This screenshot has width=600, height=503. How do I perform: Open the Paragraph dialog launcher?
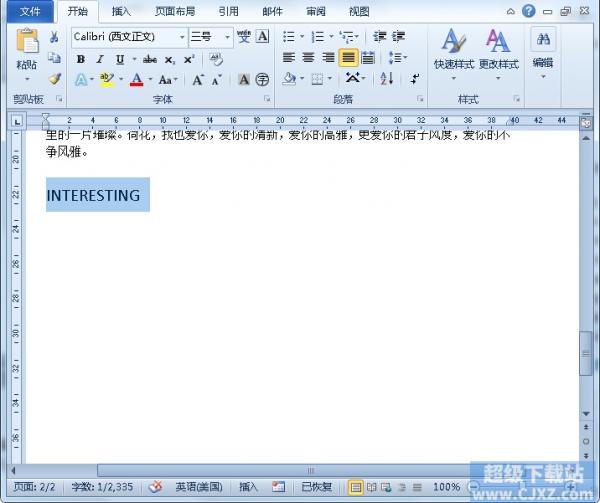tap(420, 99)
